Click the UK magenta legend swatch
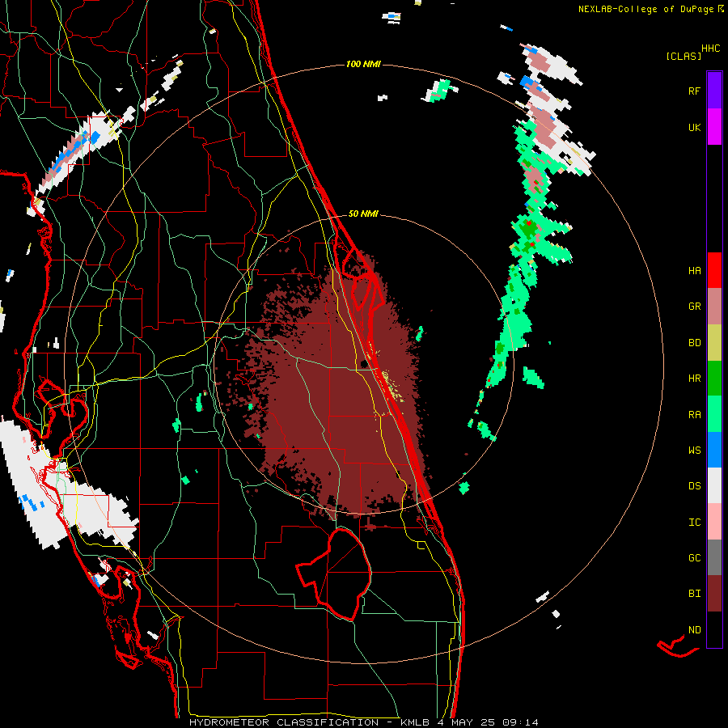 714,127
